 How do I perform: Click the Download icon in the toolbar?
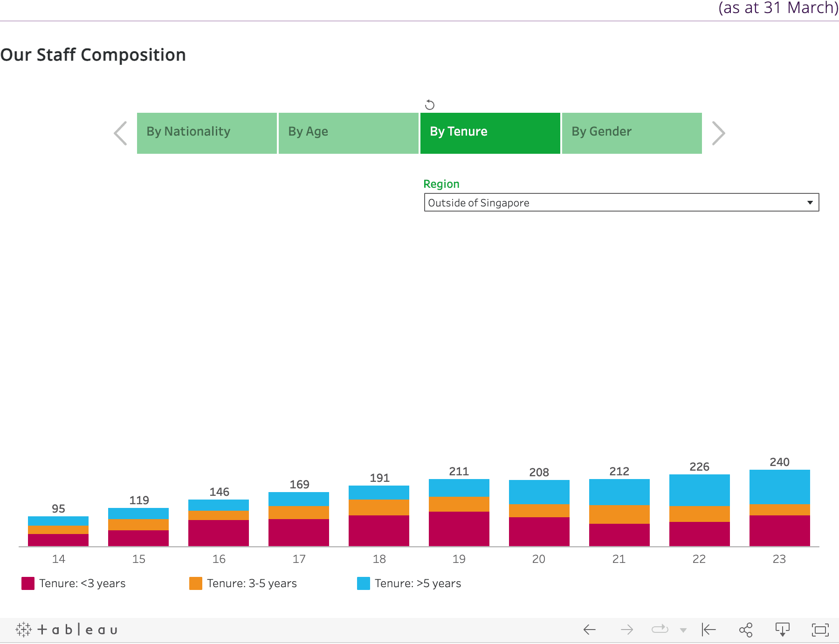(x=783, y=630)
